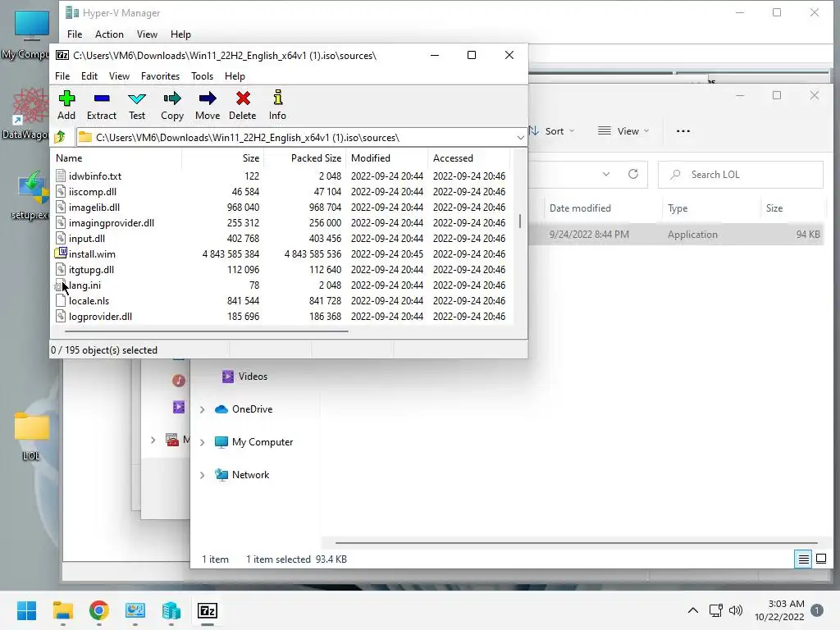Open Hyper-V Manager File menu
The image size is (840, 630).
click(75, 34)
